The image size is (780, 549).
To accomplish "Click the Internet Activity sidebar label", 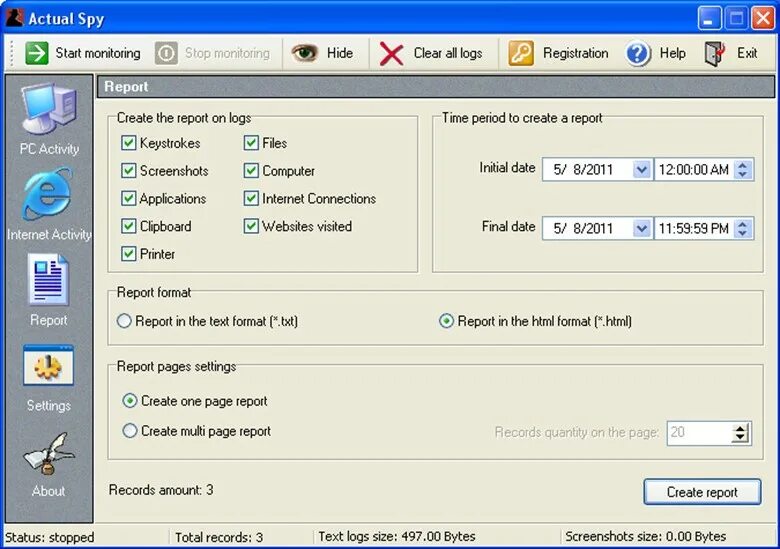I will tap(49, 234).
